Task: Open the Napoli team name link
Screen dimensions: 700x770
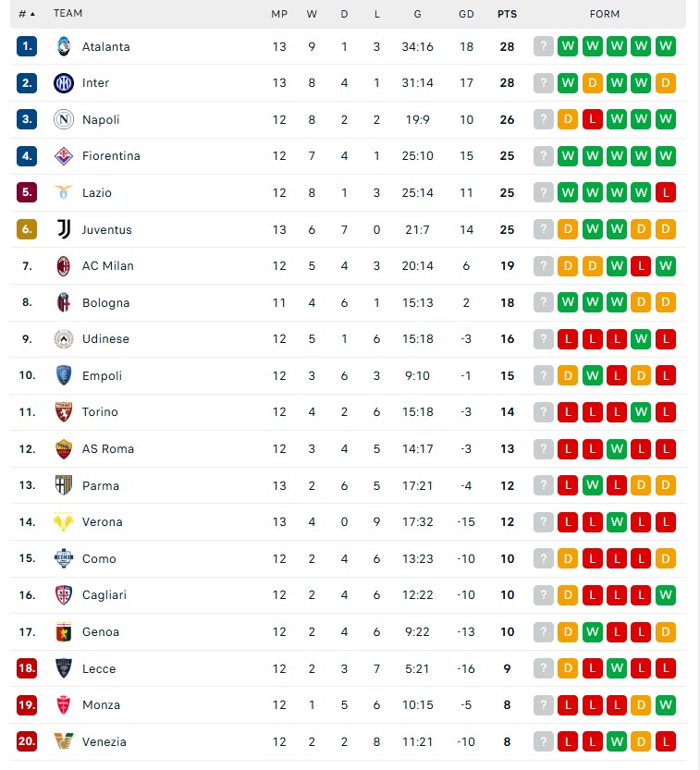Action: (x=101, y=120)
